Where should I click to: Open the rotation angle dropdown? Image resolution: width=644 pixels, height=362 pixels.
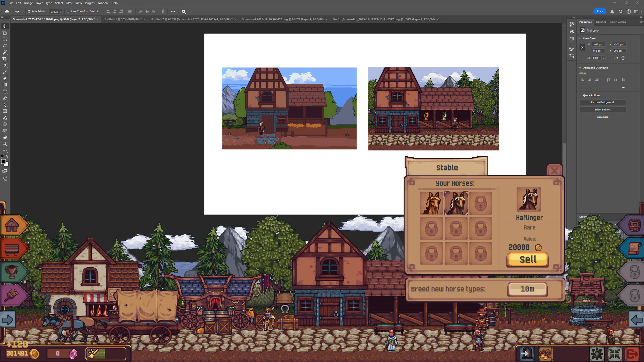click(x=604, y=58)
